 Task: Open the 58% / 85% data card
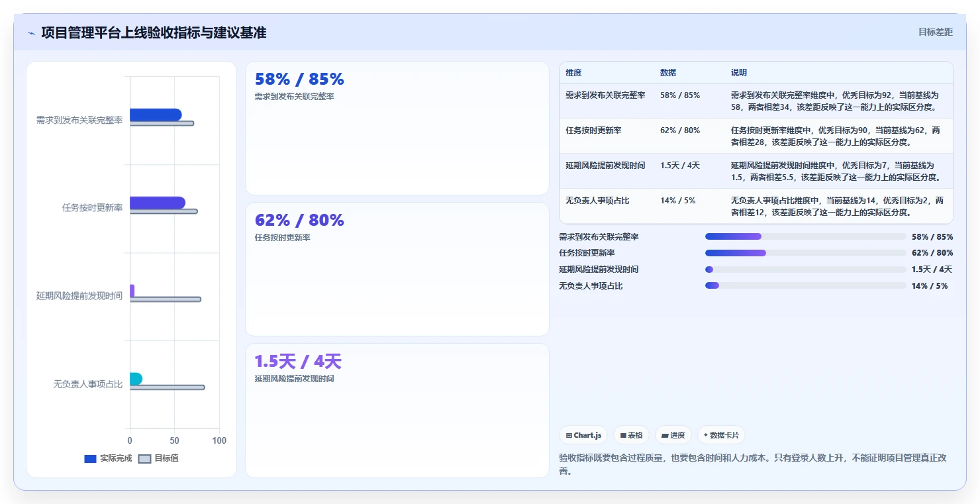click(x=397, y=128)
